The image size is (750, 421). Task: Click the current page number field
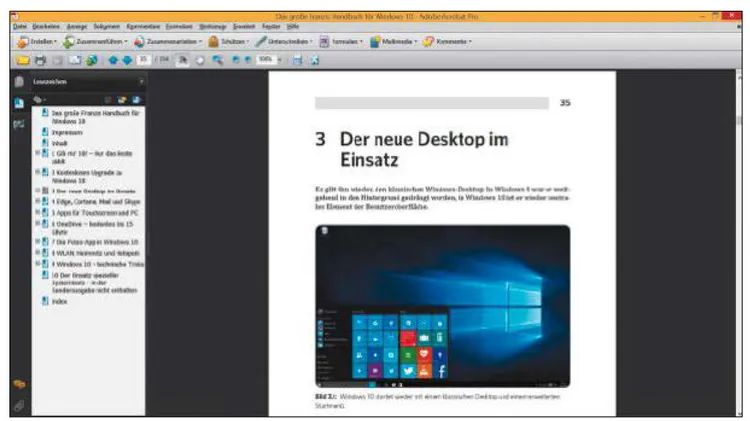(143, 60)
